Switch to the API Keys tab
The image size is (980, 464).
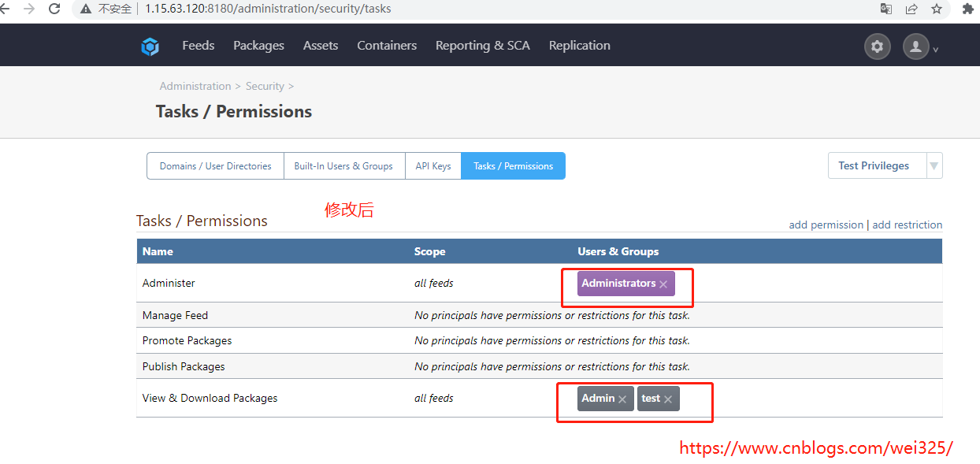[432, 165]
